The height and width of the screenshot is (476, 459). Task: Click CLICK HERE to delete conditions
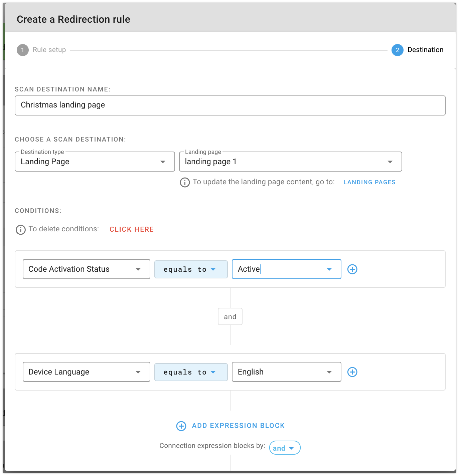click(x=132, y=229)
